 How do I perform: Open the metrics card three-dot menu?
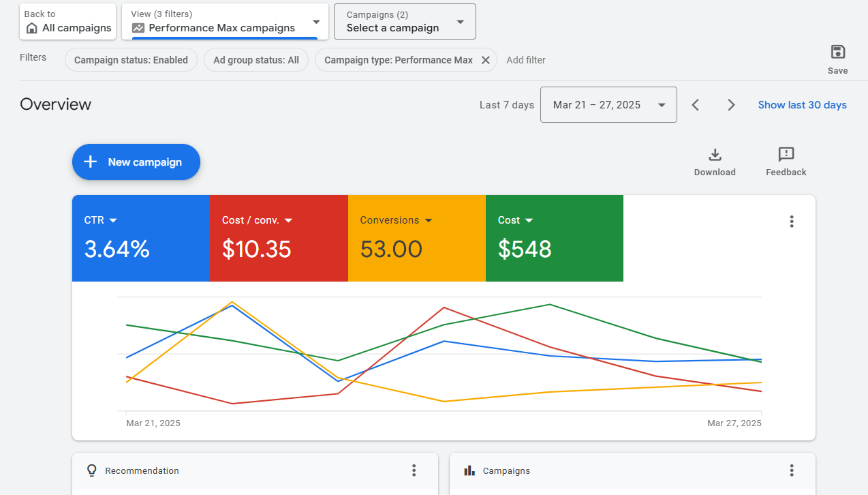[x=791, y=222]
